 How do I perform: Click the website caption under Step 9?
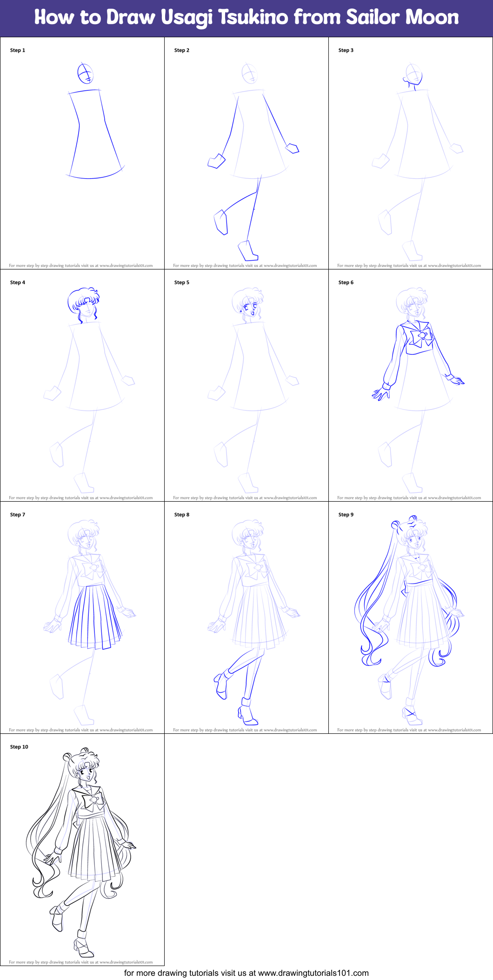[409, 730]
